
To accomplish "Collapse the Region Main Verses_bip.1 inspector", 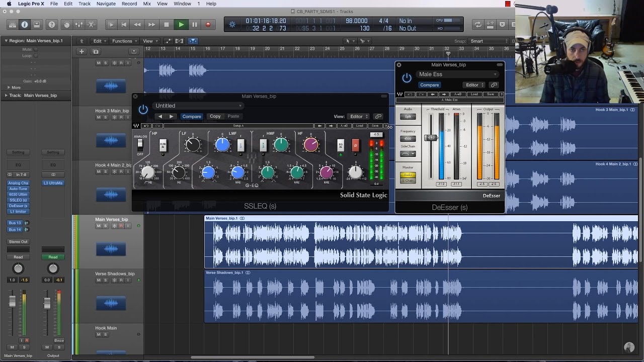I will [6, 41].
